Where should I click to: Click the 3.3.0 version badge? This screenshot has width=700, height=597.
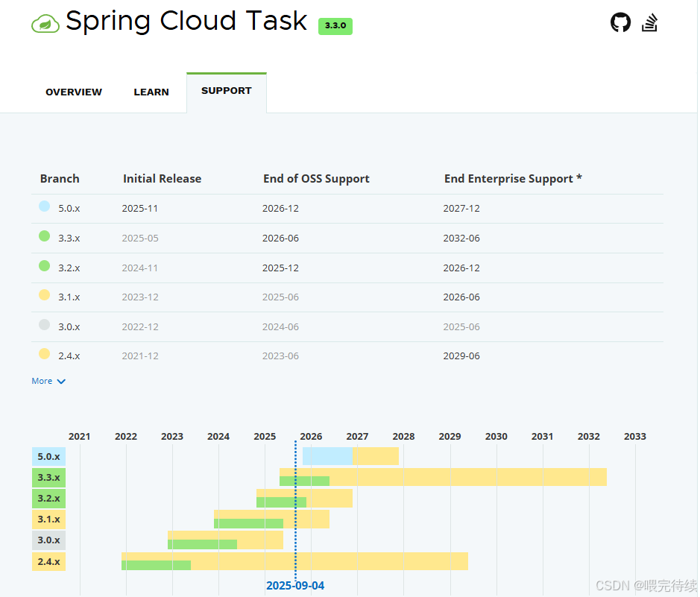tap(335, 26)
